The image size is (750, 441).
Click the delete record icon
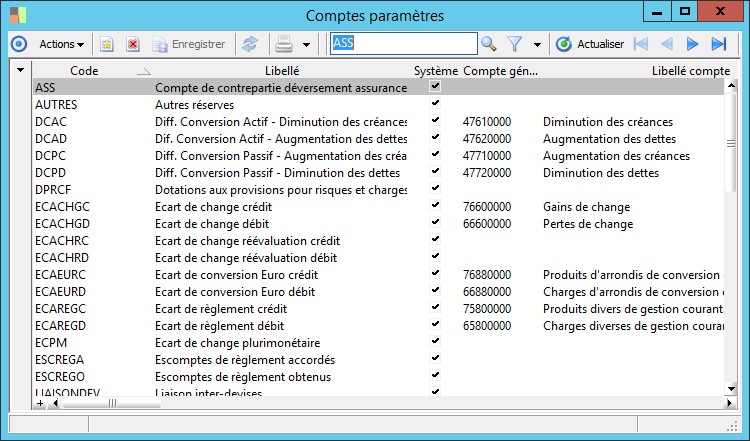[132, 44]
